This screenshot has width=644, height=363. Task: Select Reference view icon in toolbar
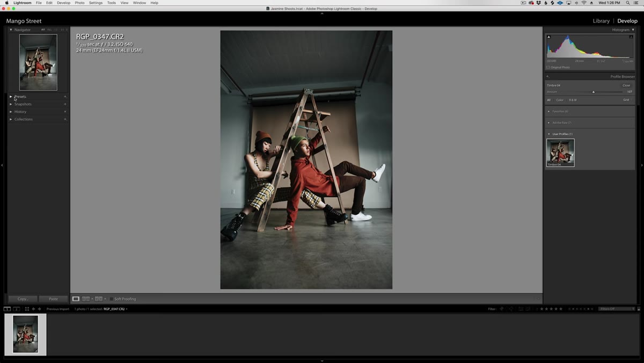pyautogui.click(x=86, y=299)
